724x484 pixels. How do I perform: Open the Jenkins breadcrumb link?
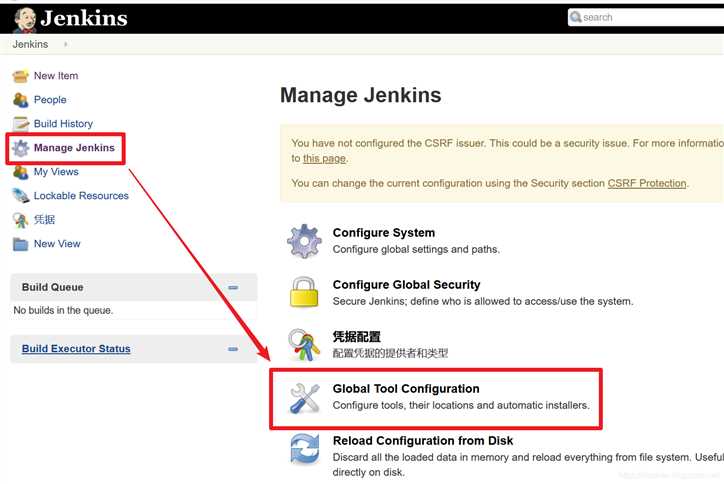[x=30, y=44]
